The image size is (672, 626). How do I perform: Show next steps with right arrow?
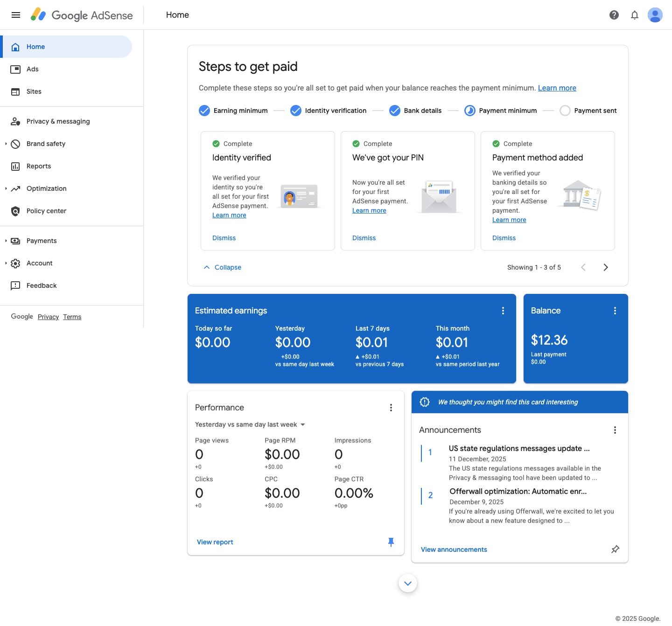click(x=605, y=267)
